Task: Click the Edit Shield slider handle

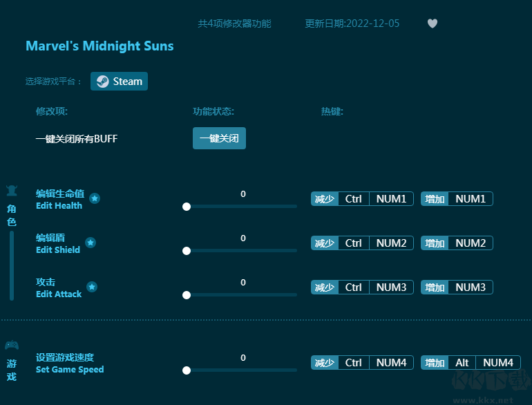Action: tap(187, 251)
